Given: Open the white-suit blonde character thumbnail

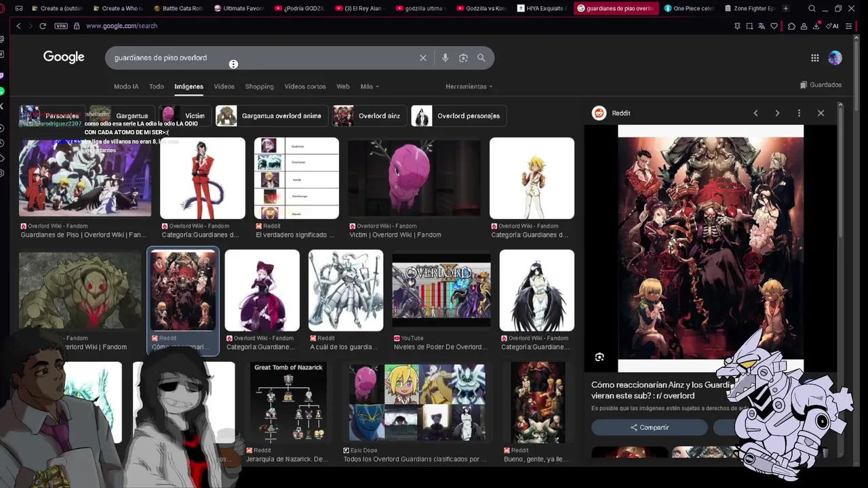Looking at the screenshot, I should click(532, 178).
